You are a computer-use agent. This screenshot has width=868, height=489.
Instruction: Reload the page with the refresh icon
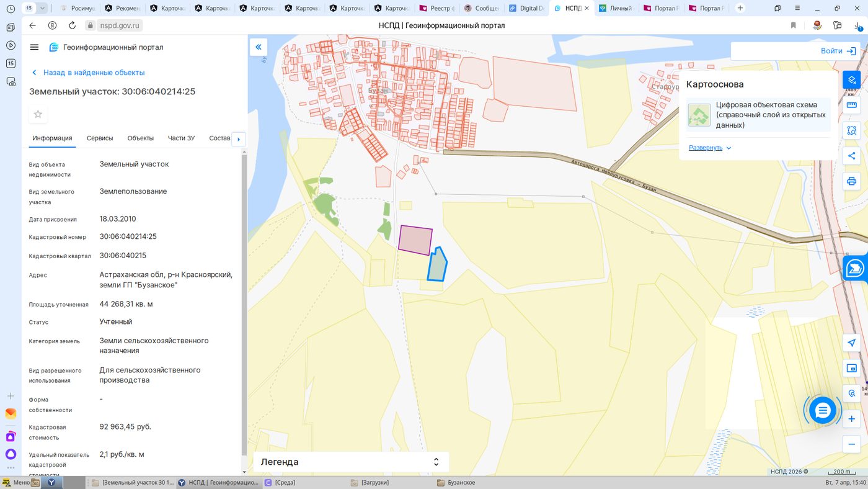72,25
